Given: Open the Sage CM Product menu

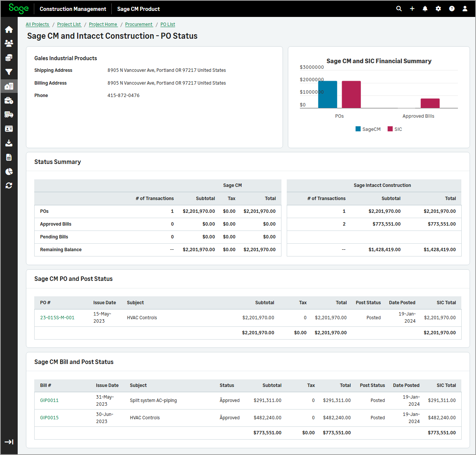Looking at the screenshot, I should click(138, 9).
